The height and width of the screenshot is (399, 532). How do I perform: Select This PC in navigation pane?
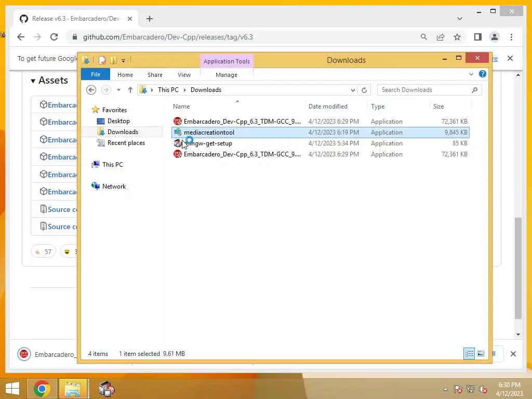[112, 165]
